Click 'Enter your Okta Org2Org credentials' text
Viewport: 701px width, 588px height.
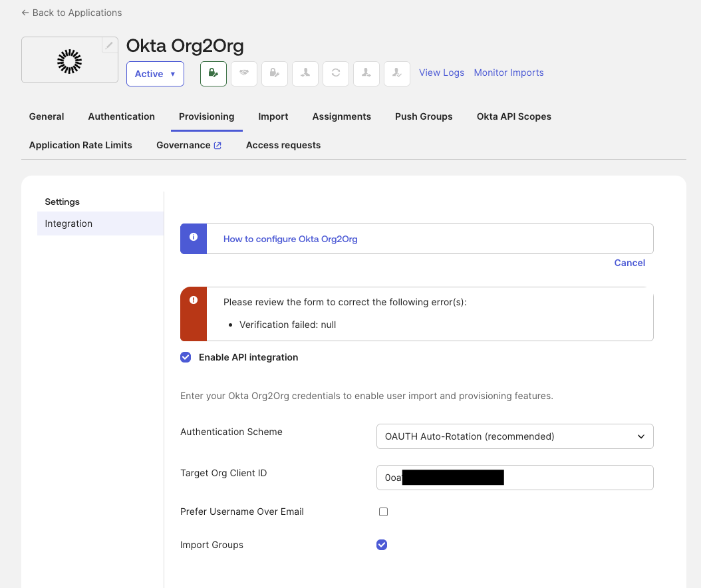coord(366,396)
